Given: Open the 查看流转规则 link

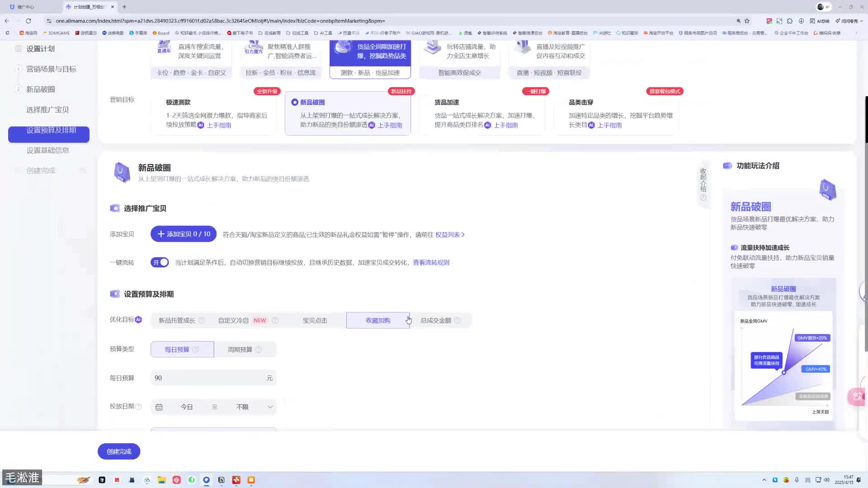Looking at the screenshot, I should tap(430, 262).
